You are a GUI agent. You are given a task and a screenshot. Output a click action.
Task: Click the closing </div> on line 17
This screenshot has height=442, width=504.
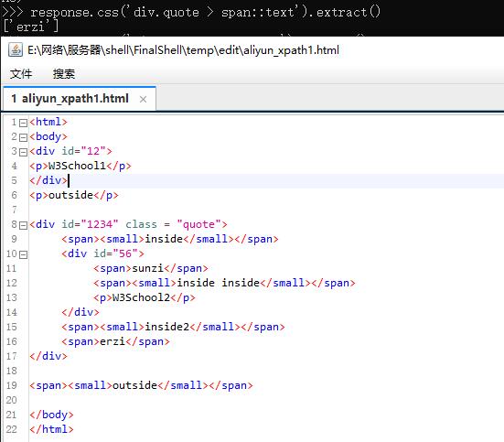pyautogui.click(x=48, y=356)
